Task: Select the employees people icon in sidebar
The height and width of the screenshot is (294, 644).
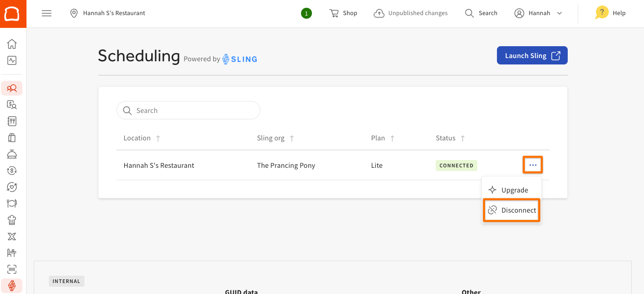Action: pyautogui.click(x=12, y=88)
